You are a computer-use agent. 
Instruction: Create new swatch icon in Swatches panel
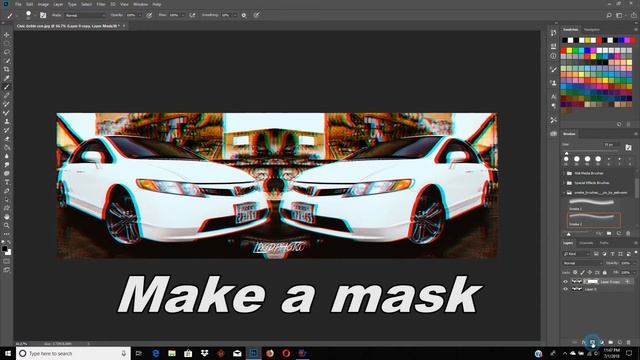point(619,124)
